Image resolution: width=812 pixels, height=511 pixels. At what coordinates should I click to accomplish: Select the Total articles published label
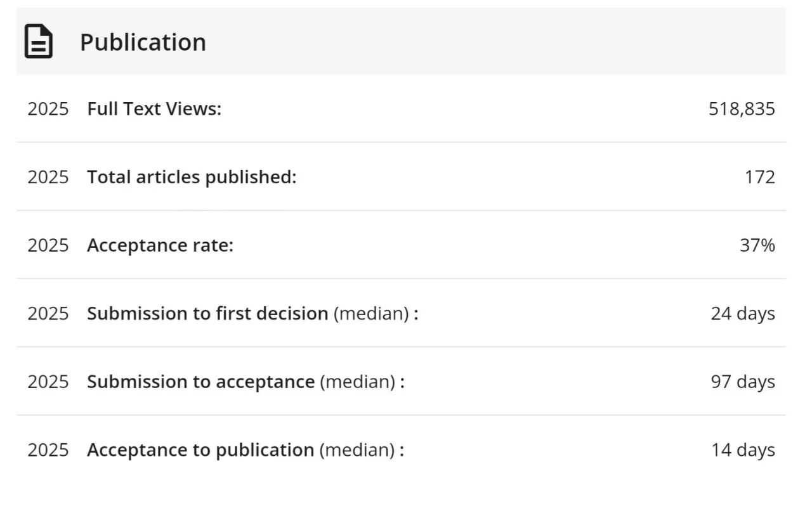point(192,177)
